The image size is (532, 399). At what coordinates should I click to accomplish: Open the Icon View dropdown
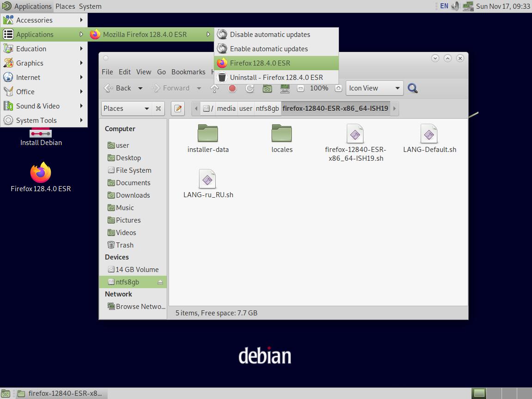(x=375, y=88)
